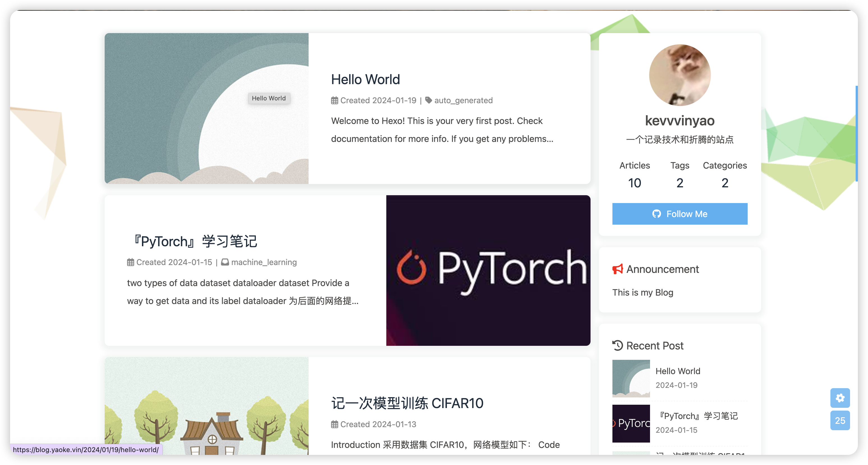Click the GitHub icon in Follow Me
Screen dimensions: 868x465
point(656,214)
